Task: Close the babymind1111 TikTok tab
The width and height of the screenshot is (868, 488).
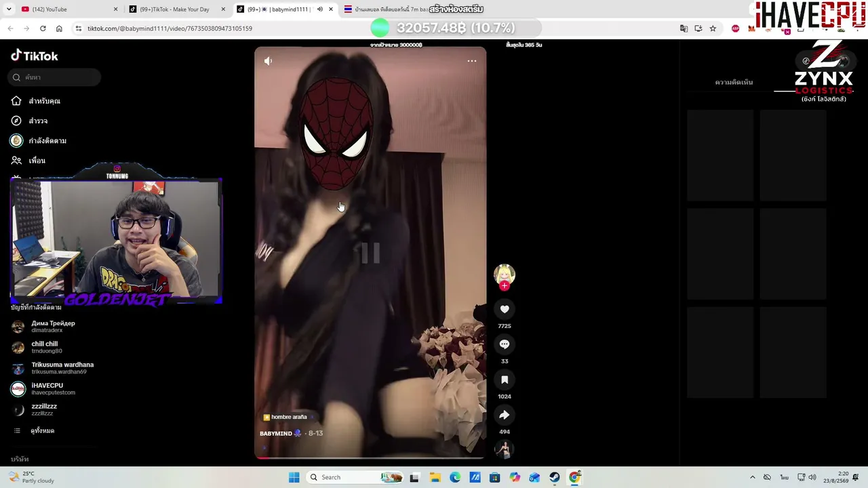Action: 331,9
